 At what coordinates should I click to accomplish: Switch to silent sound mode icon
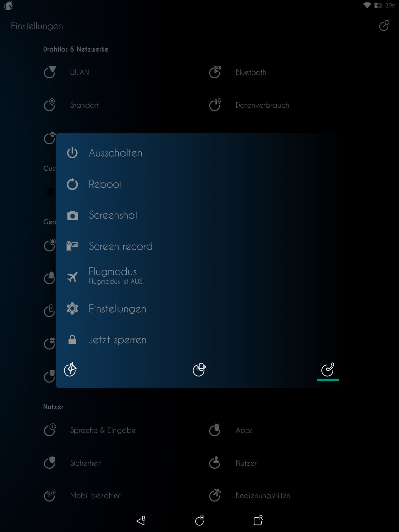point(70,369)
